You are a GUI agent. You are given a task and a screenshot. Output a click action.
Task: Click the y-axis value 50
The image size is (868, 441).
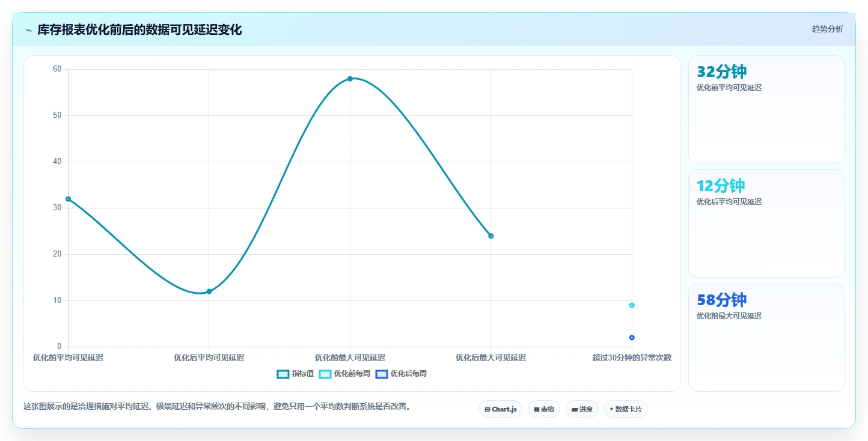click(57, 115)
